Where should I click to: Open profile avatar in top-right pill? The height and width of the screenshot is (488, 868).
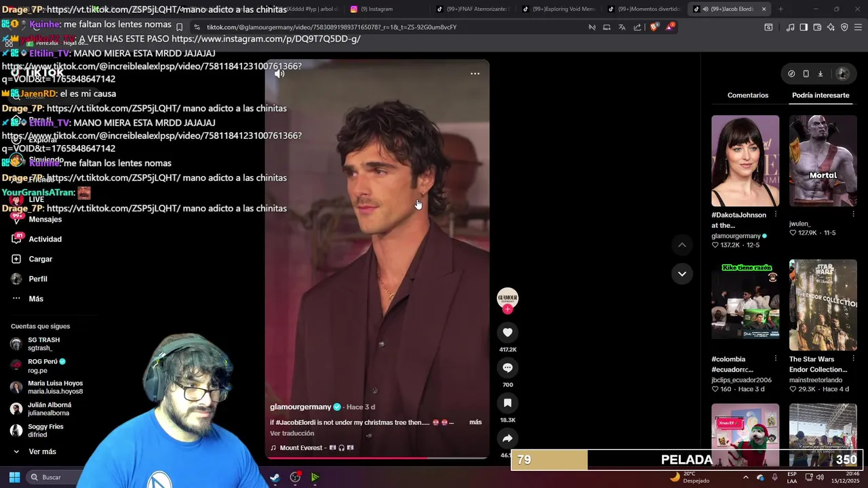[x=842, y=74]
